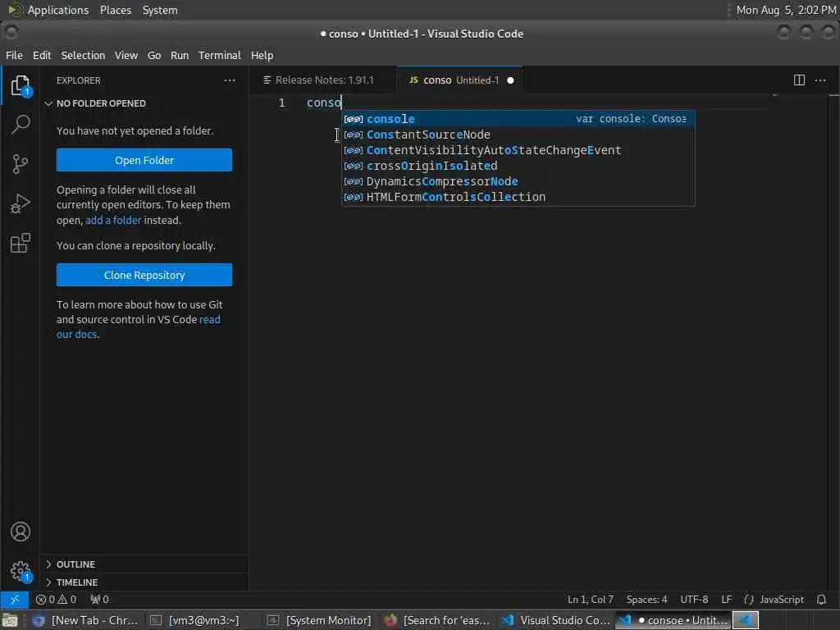Click the remote window indicator in status bar
Image resolution: width=840 pixels, height=630 pixels.
click(15, 600)
